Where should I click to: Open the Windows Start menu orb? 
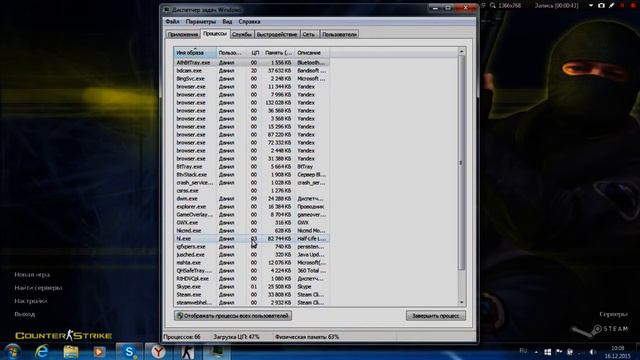[13, 351]
